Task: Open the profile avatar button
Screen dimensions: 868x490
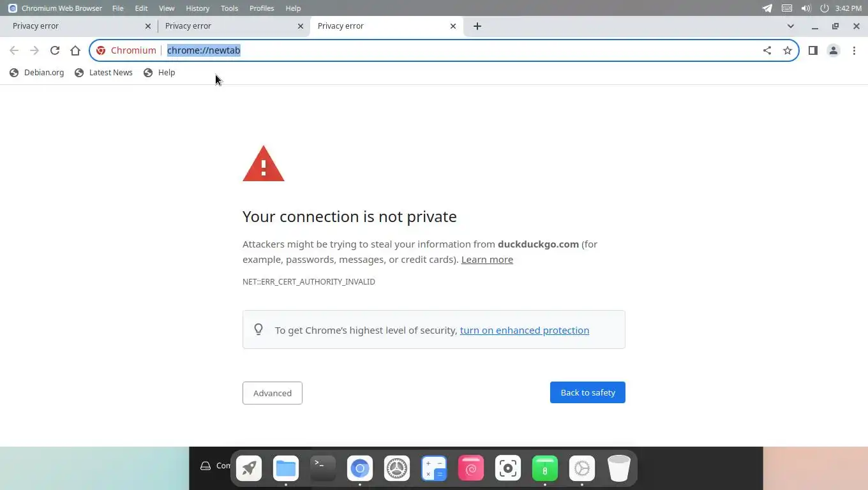Action: [834, 50]
